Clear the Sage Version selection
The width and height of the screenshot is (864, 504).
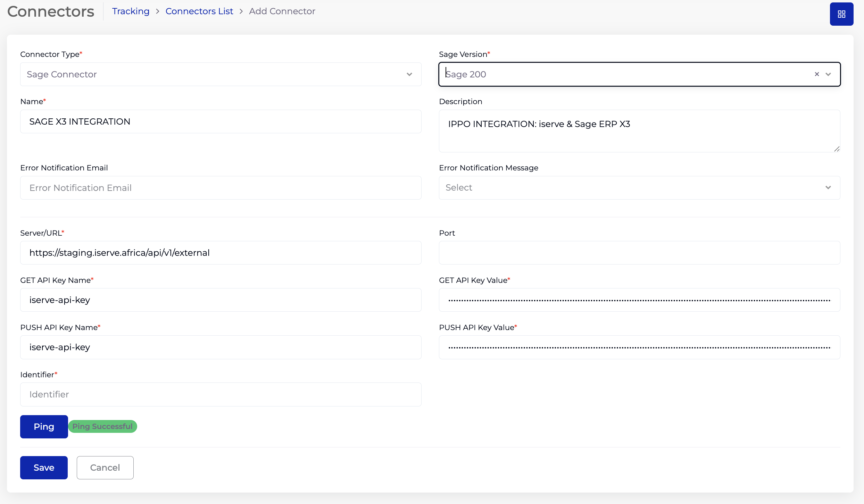(817, 74)
